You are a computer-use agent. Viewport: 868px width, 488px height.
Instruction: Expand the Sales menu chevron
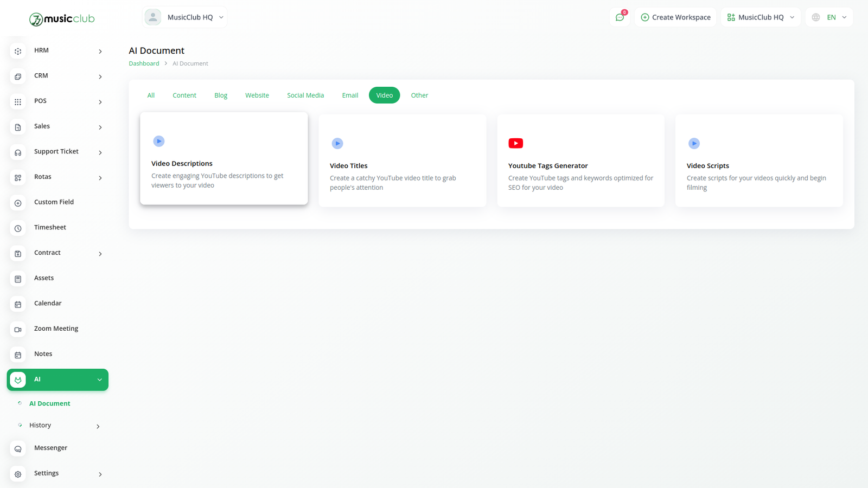100,127
